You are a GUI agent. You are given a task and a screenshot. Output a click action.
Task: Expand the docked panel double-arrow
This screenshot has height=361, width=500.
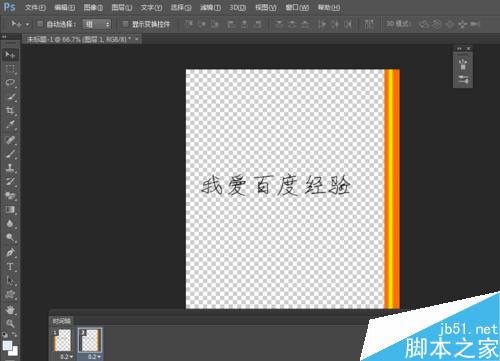pos(459,49)
